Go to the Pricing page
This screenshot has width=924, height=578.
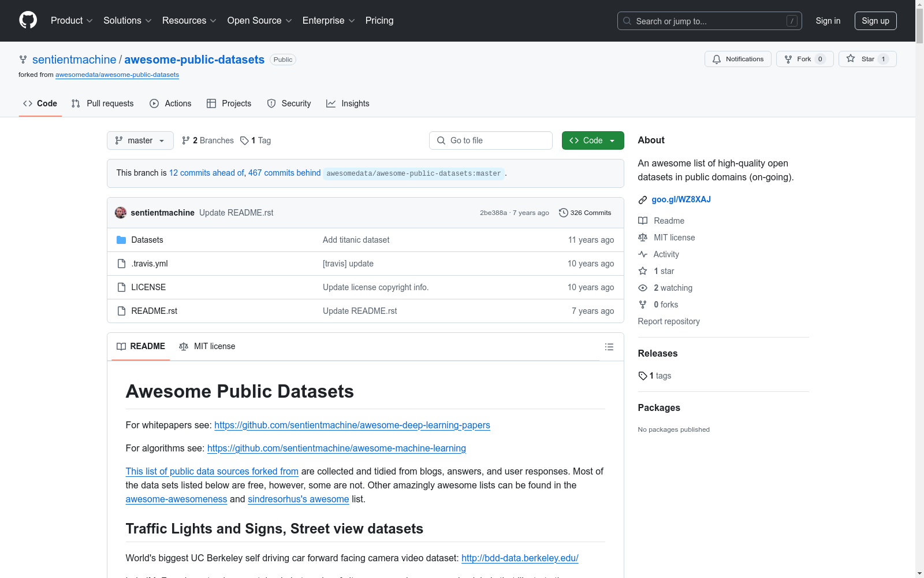[379, 21]
